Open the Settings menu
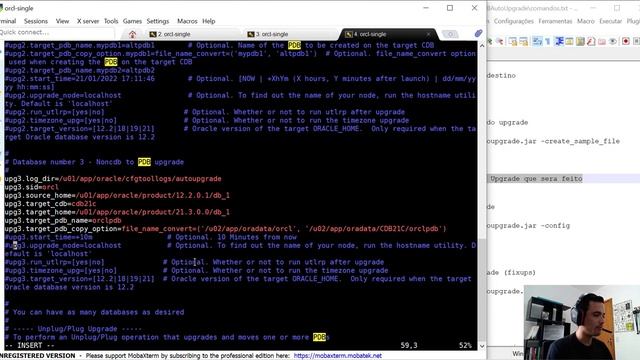This screenshot has width=640, height=360. tap(158, 21)
